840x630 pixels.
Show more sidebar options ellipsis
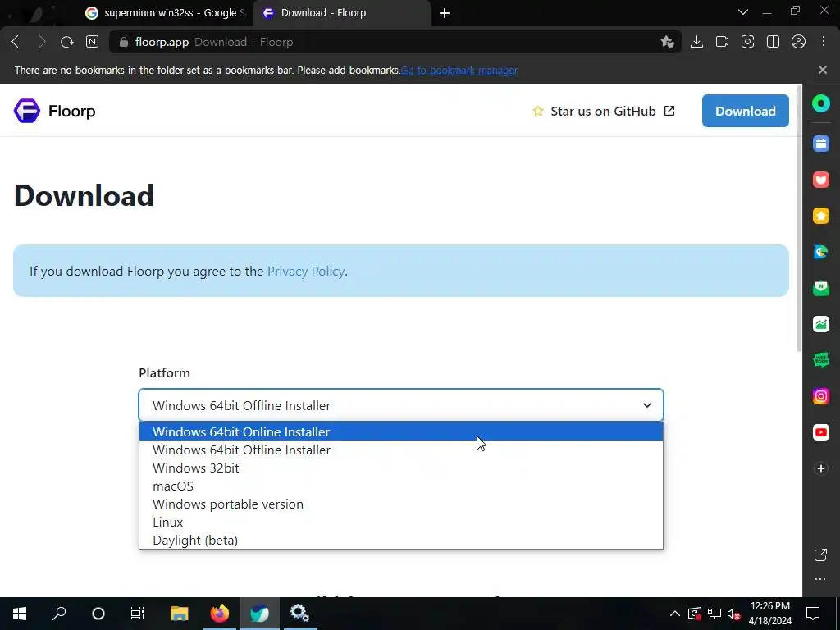tap(820, 579)
